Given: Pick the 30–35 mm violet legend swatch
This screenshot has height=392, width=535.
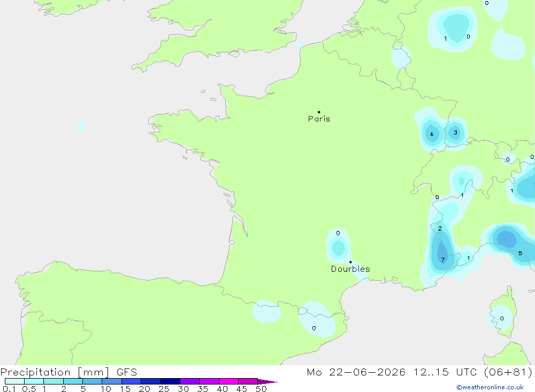Looking at the screenshot, I should point(189,381).
